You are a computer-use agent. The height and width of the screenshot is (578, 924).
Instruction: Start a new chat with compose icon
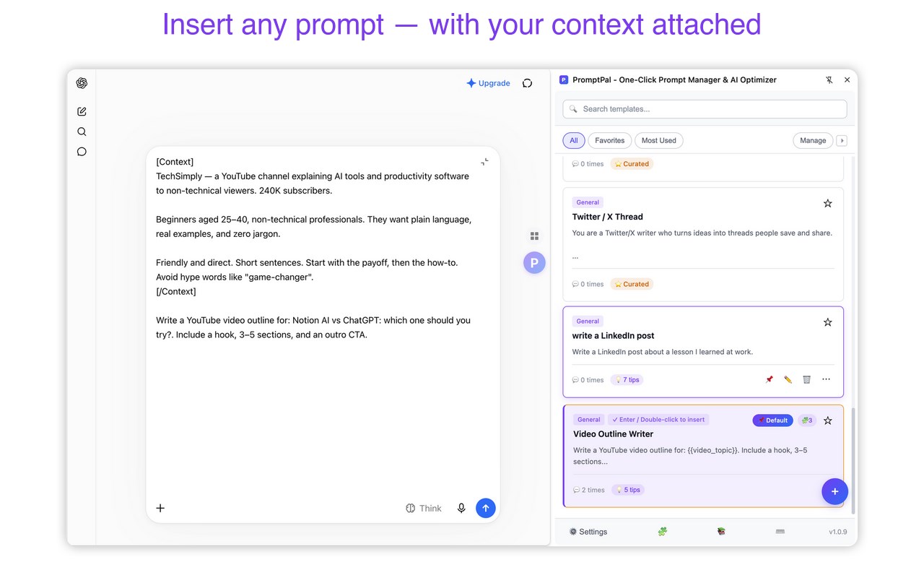click(82, 111)
